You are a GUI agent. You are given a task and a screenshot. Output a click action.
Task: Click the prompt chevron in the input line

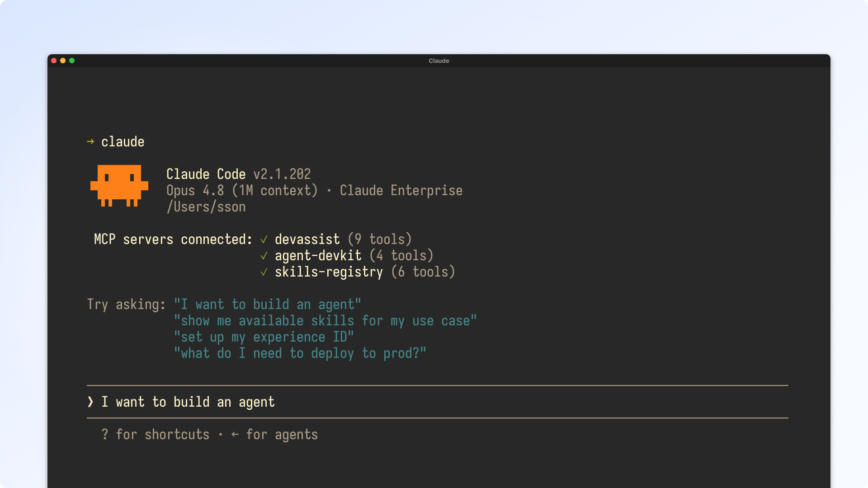(x=90, y=402)
